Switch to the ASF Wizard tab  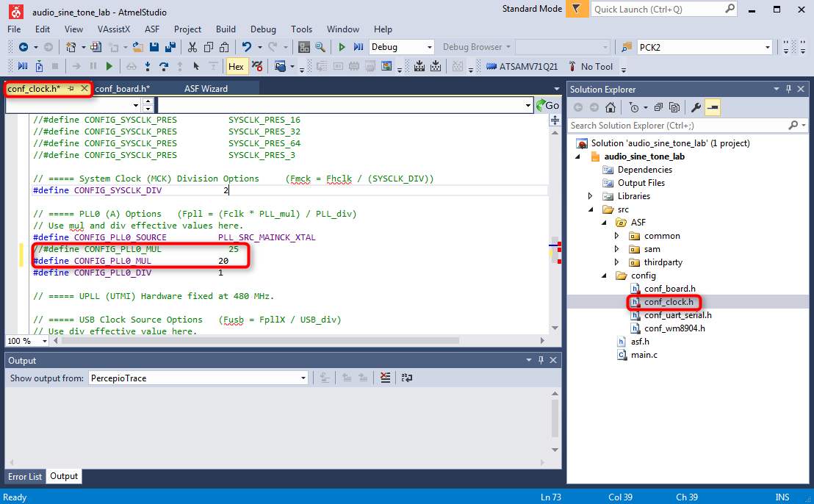pyautogui.click(x=206, y=88)
